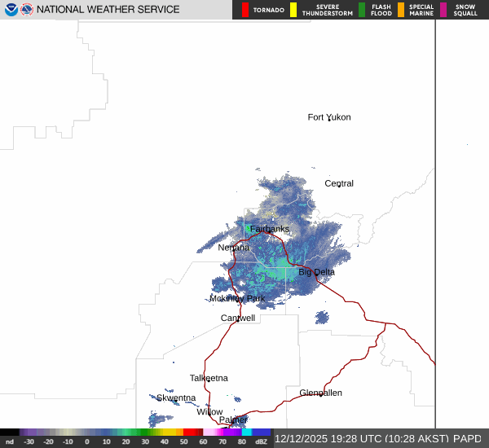Click the Big Delta location label
Image resolution: width=489 pixels, height=448 pixels.
pos(316,272)
